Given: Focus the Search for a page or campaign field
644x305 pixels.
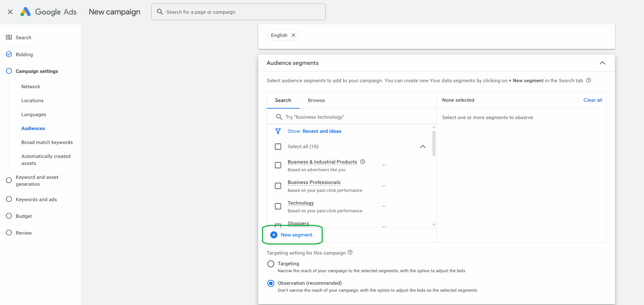Looking at the screenshot, I should coord(238,12).
